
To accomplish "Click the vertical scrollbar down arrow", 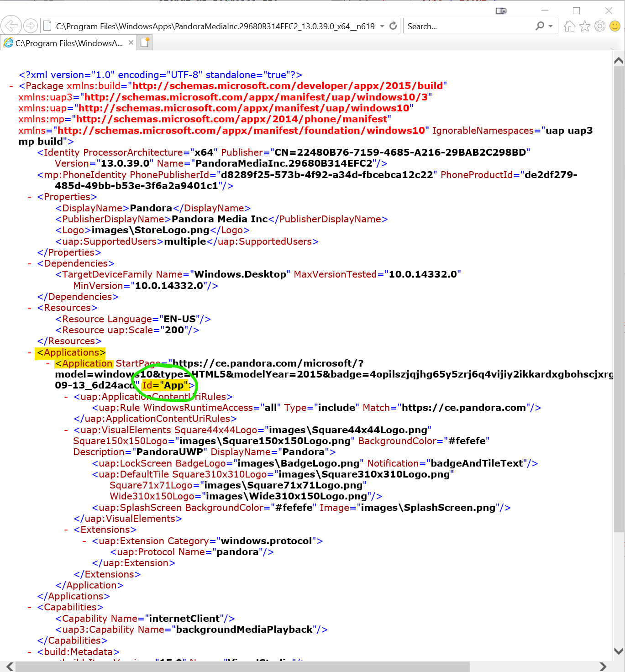I will tap(619, 651).
